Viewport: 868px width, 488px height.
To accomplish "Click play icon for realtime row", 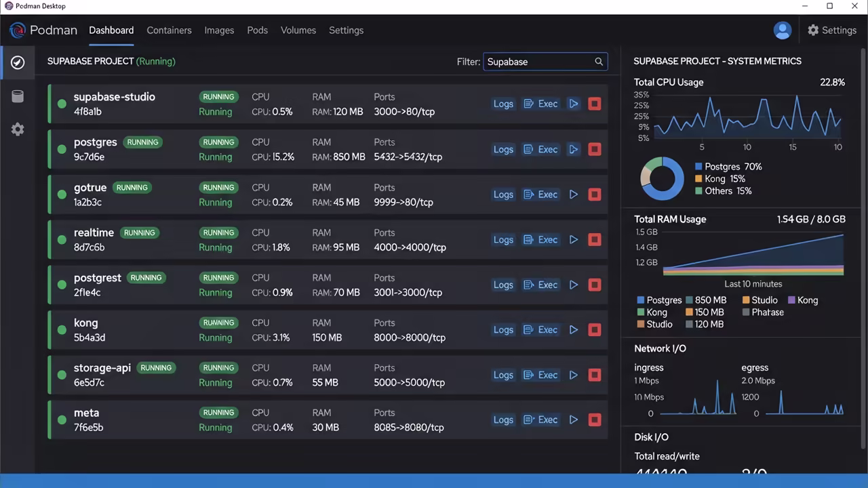I will click(574, 239).
